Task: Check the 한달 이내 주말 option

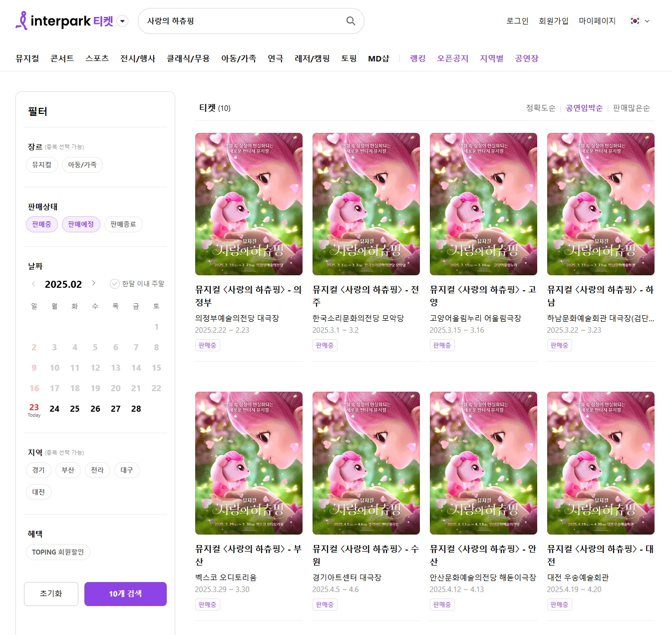Action: 137,284
